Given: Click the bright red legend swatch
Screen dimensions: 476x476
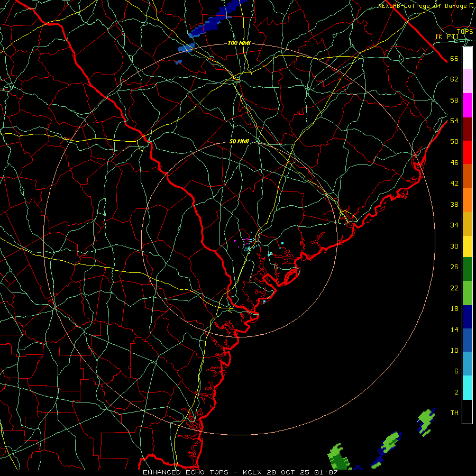Looking at the screenshot, I should [x=467, y=152].
